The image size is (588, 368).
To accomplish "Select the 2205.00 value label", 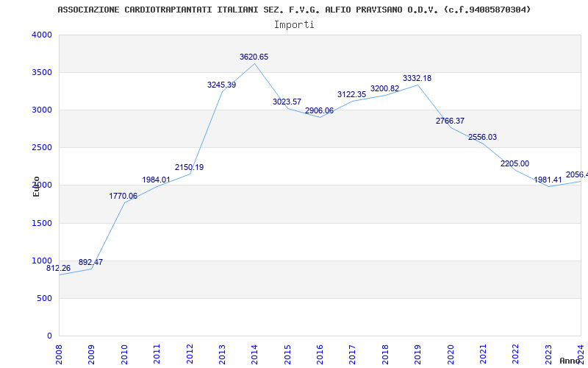I will [515, 163].
